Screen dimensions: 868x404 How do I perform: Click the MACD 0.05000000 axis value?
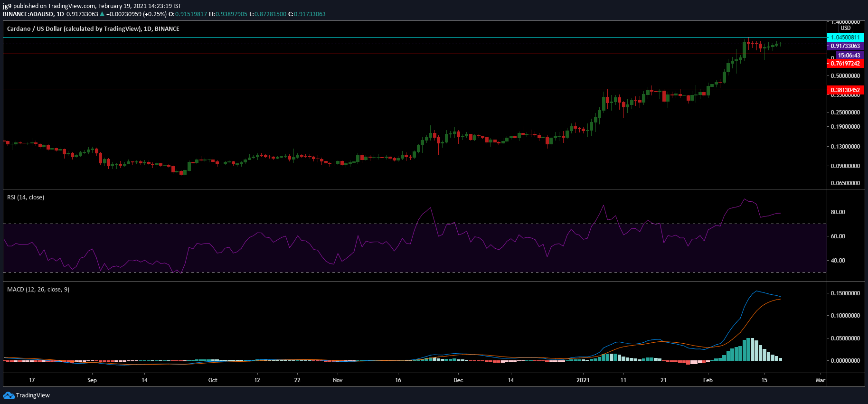[845, 338]
